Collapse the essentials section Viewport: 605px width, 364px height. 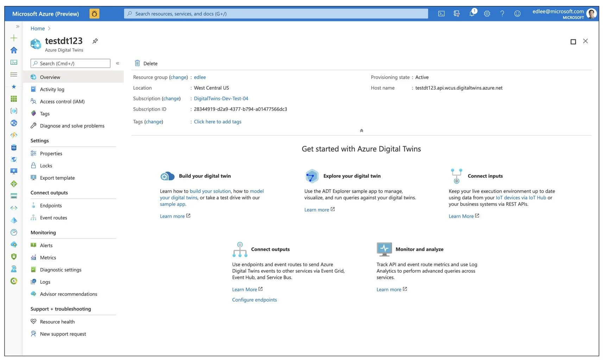tap(361, 130)
